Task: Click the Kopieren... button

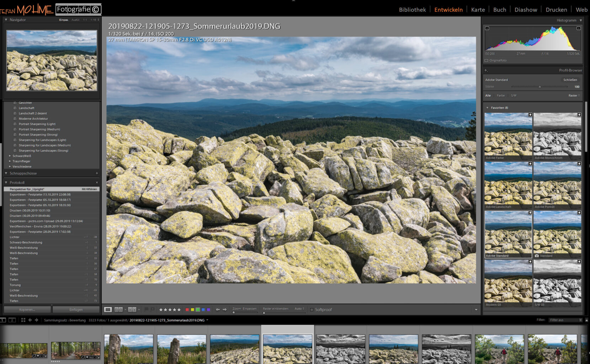Action: tap(27, 310)
